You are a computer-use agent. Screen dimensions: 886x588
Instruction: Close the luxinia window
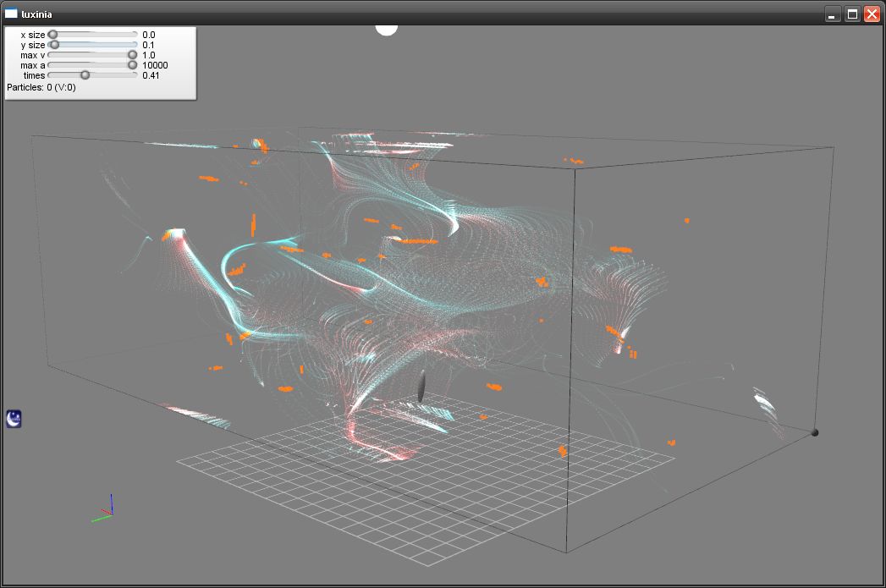pyautogui.click(x=872, y=14)
